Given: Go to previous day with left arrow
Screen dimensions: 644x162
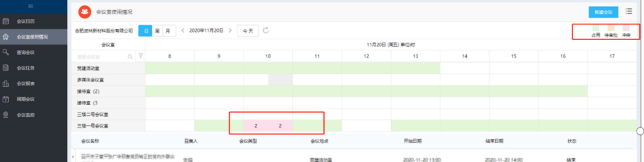Looking at the screenshot, I should (183, 31).
